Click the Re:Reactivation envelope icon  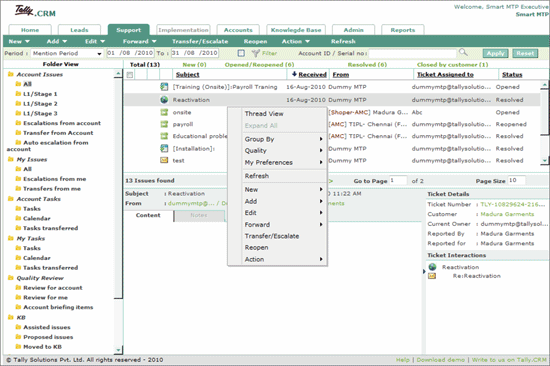pyautogui.click(x=432, y=276)
